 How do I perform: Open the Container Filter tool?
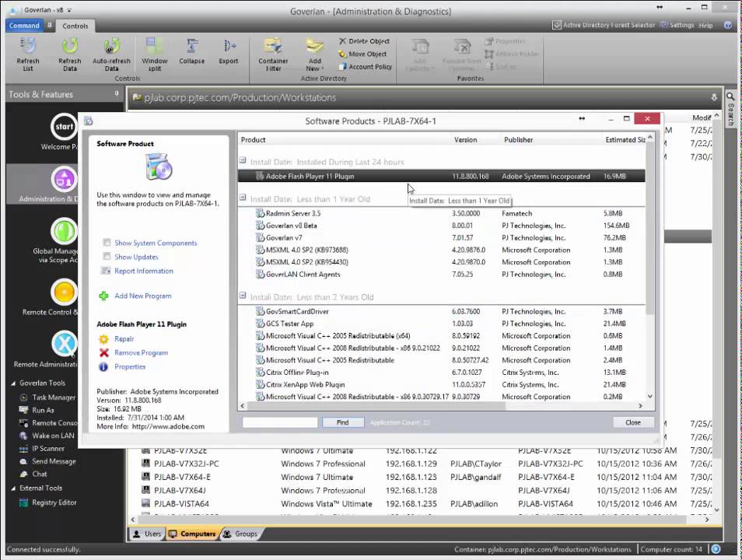click(273, 54)
